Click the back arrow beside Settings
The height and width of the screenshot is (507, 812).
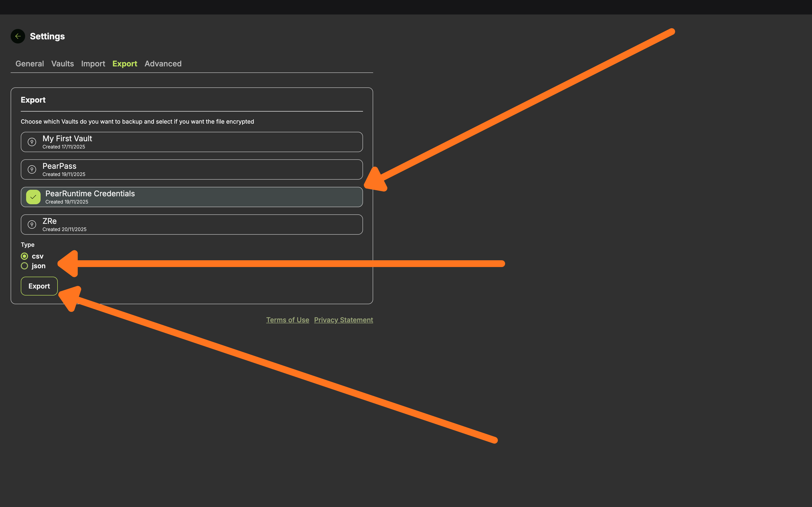(18, 36)
